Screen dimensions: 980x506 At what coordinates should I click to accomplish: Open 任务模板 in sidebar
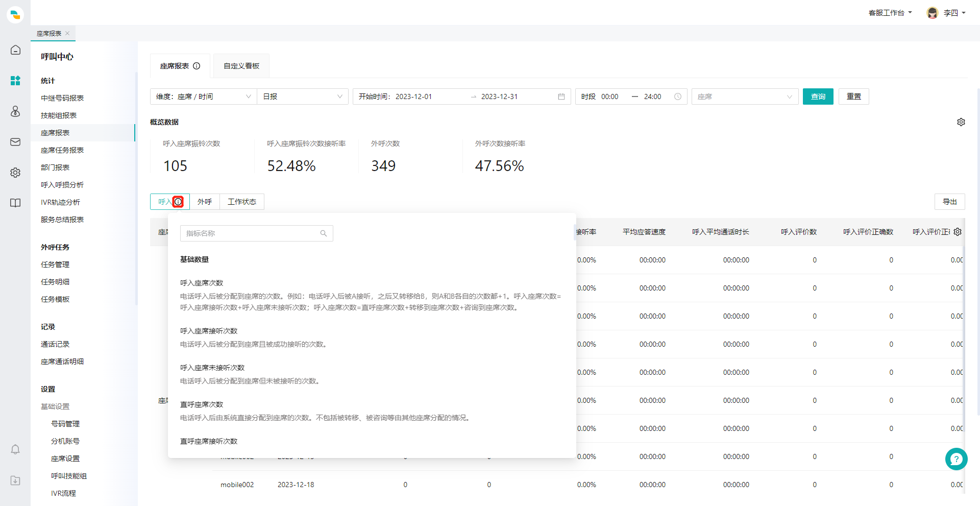(x=55, y=299)
